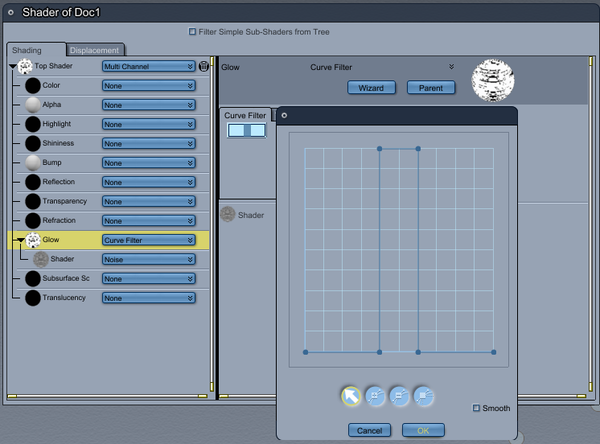Collapse the Top Shader tree triangle
This screenshot has height=444, width=600.
coord(13,67)
